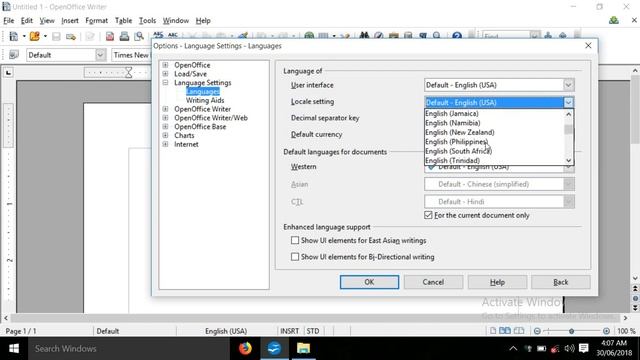Expand the Charts tree node

(x=165, y=135)
